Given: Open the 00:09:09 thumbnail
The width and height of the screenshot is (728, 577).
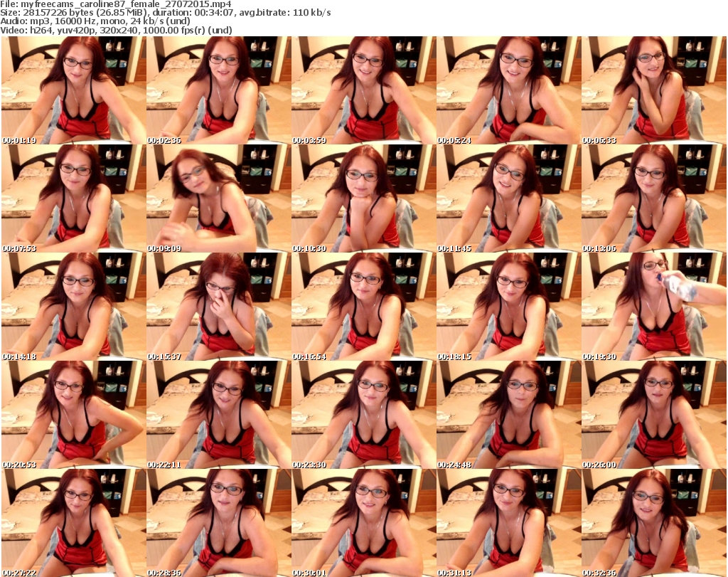Looking at the screenshot, I should (219, 198).
